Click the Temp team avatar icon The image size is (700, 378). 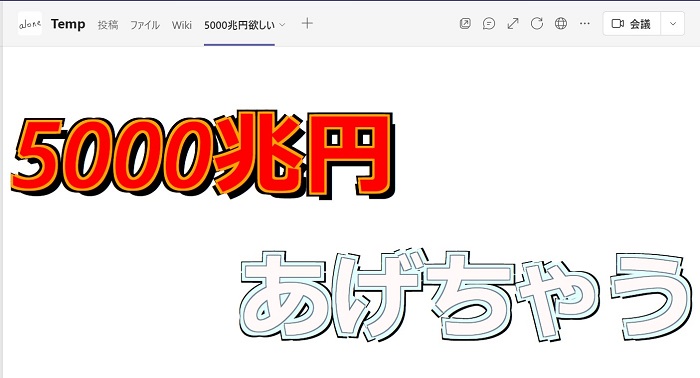coord(30,24)
